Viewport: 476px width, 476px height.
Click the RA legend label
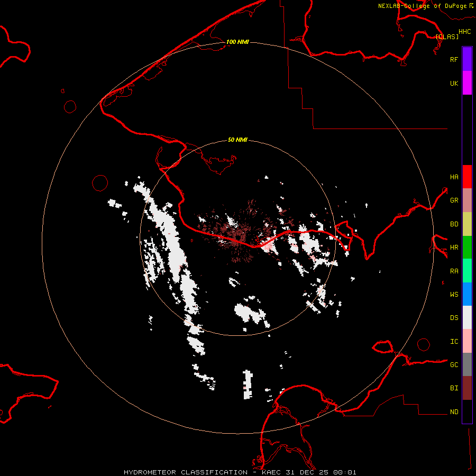(x=454, y=271)
